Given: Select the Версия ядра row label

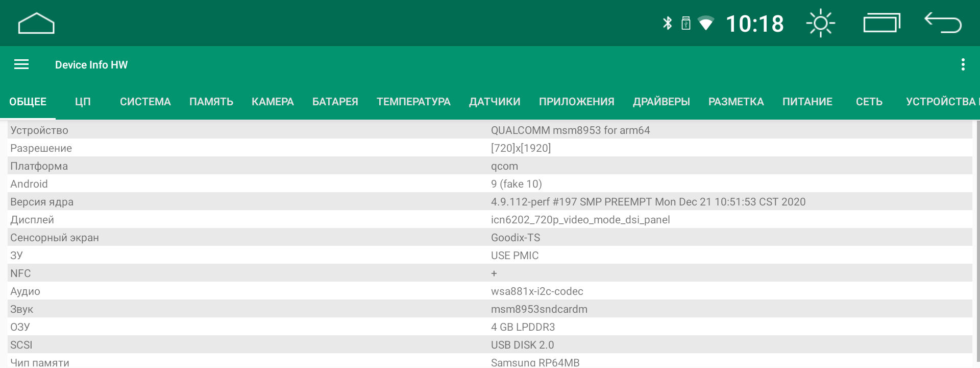Looking at the screenshot, I should [x=42, y=202].
